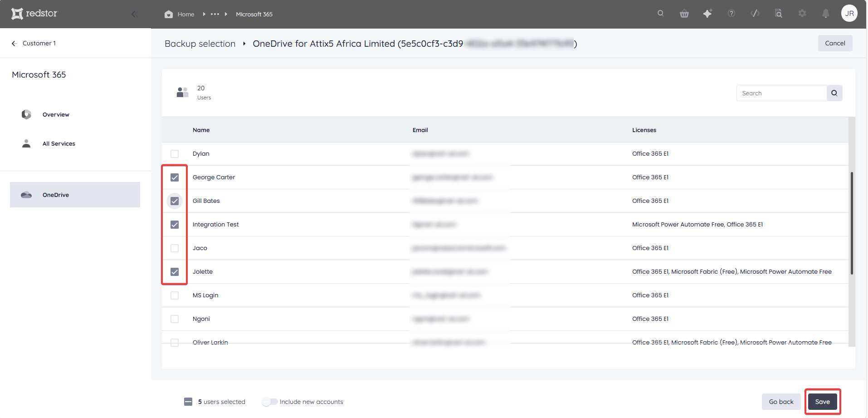
Task: Click the Jaco name cell
Action: (x=200, y=248)
